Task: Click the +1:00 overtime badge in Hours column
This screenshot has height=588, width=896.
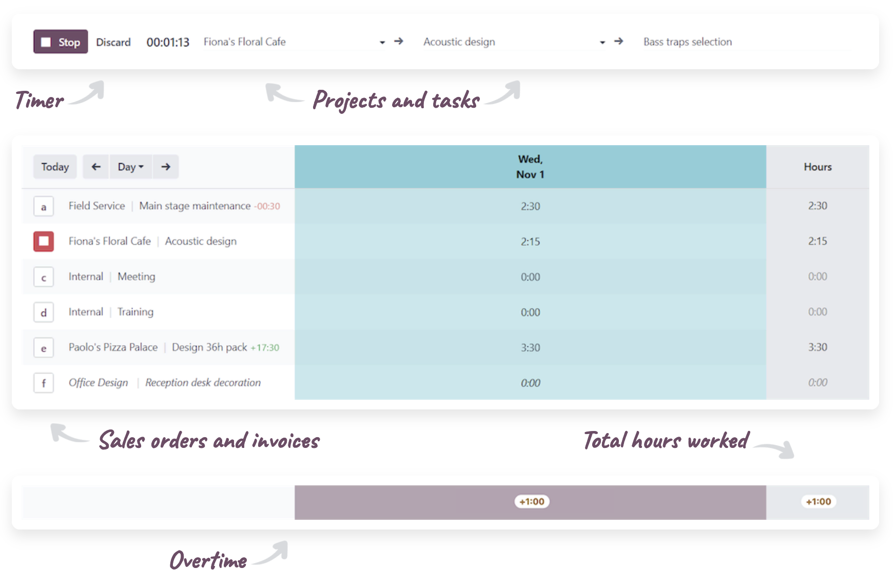Action: (x=818, y=501)
